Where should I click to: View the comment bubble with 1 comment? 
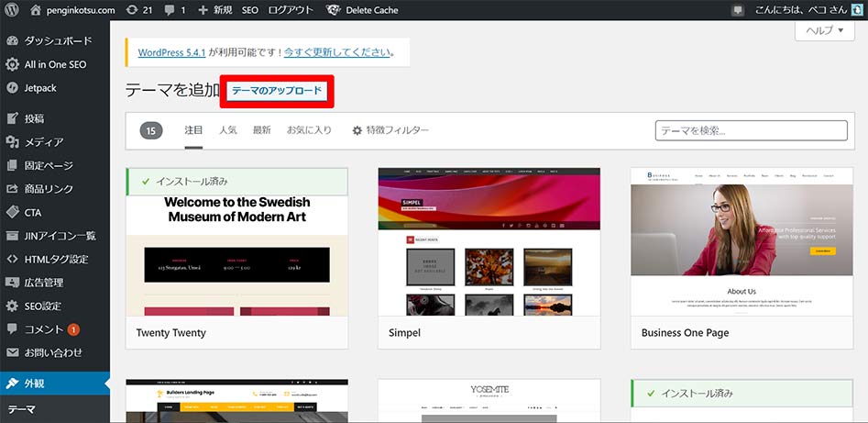175,10
